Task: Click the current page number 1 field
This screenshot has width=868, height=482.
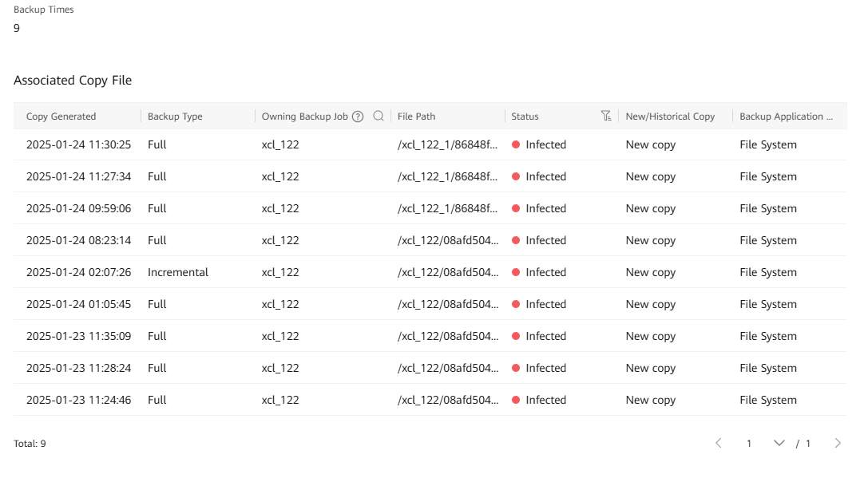Action: tap(749, 444)
